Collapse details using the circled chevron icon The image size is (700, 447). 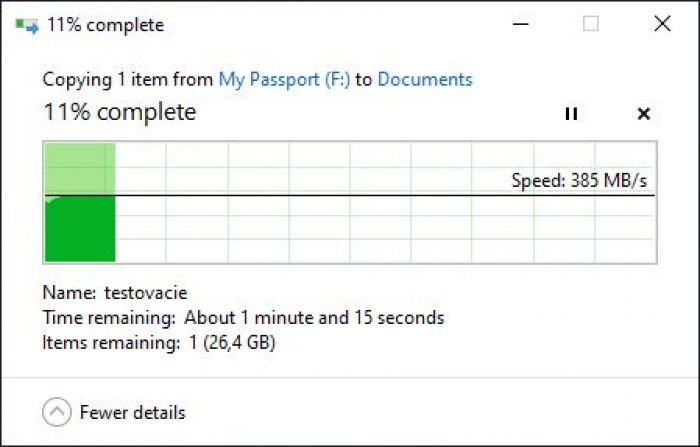pos(57,412)
